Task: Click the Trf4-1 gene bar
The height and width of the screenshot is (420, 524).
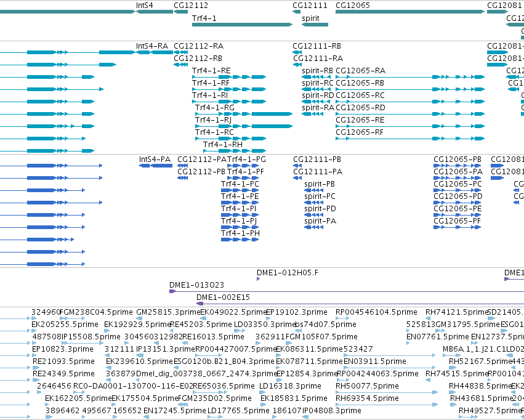Action: tap(242, 25)
